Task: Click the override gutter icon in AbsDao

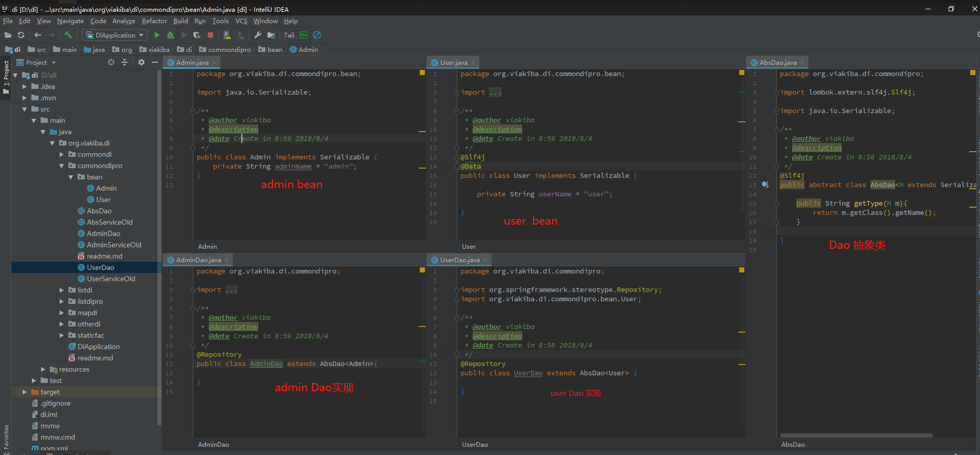Action: point(765,185)
